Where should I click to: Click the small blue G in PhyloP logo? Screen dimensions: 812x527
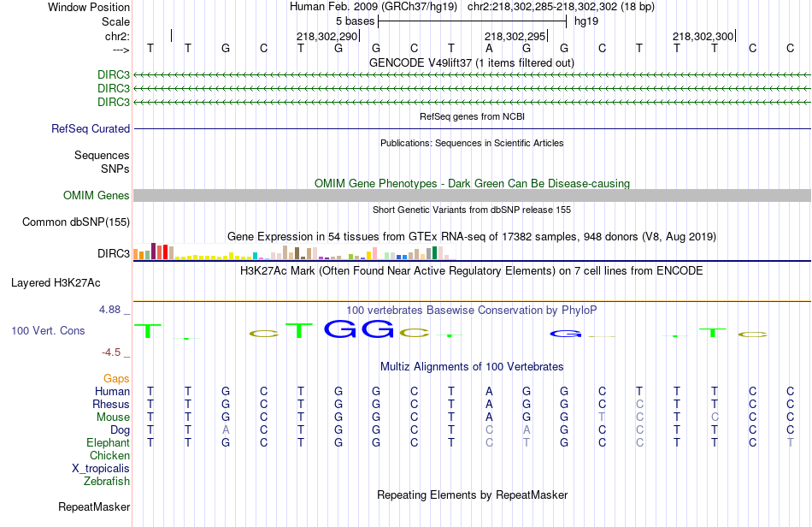[x=565, y=334]
